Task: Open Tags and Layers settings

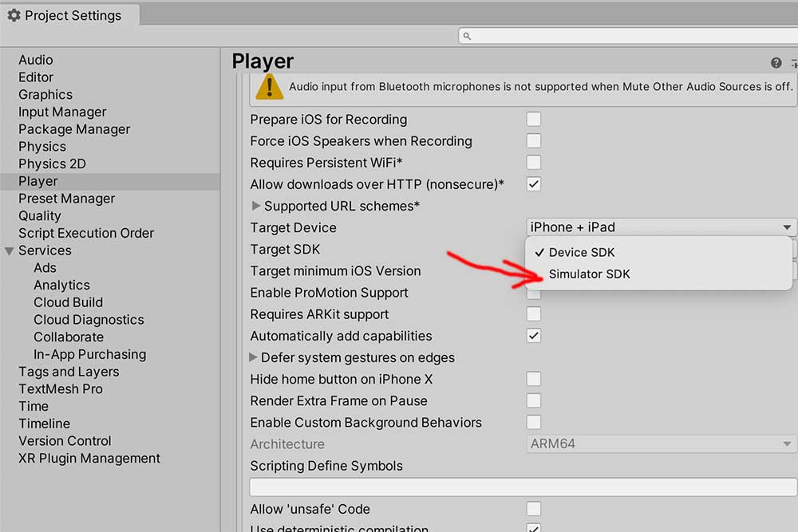Action: tap(69, 372)
